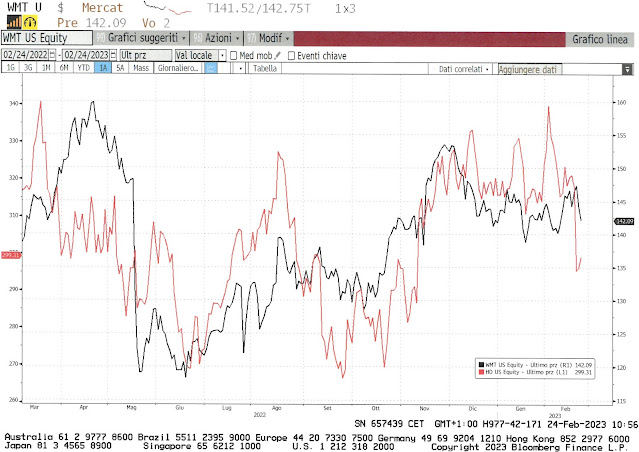
Task: Select the Mass time range tab
Action: click(141, 68)
